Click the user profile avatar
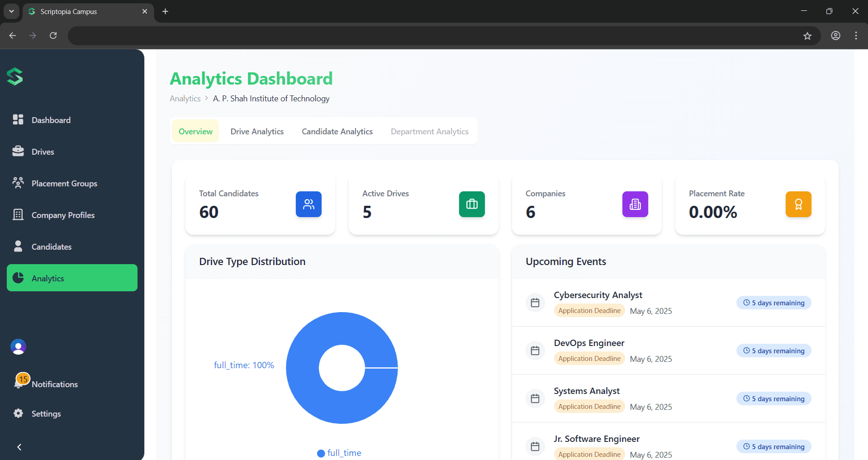868x460 pixels. click(x=18, y=347)
